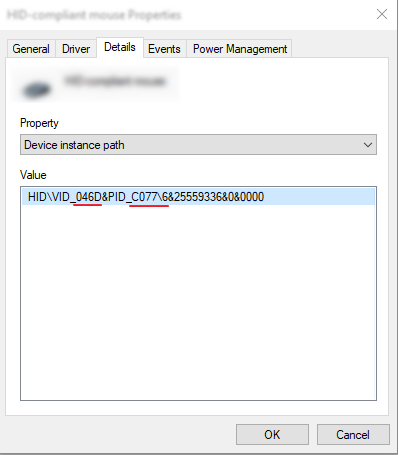Screen dimensions: 399x455
Task: Switch to the General tab
Action: pyautogui.click(x=31, y=49)
